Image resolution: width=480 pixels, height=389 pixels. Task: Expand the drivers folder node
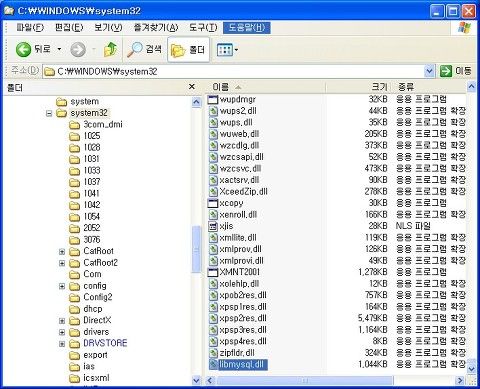click(62, 332)
